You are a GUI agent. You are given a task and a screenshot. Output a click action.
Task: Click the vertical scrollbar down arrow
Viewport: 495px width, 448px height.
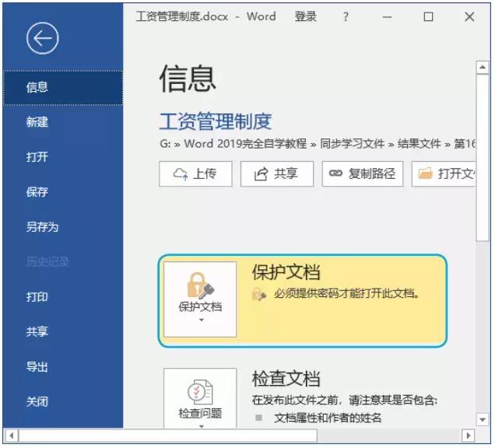483,419
